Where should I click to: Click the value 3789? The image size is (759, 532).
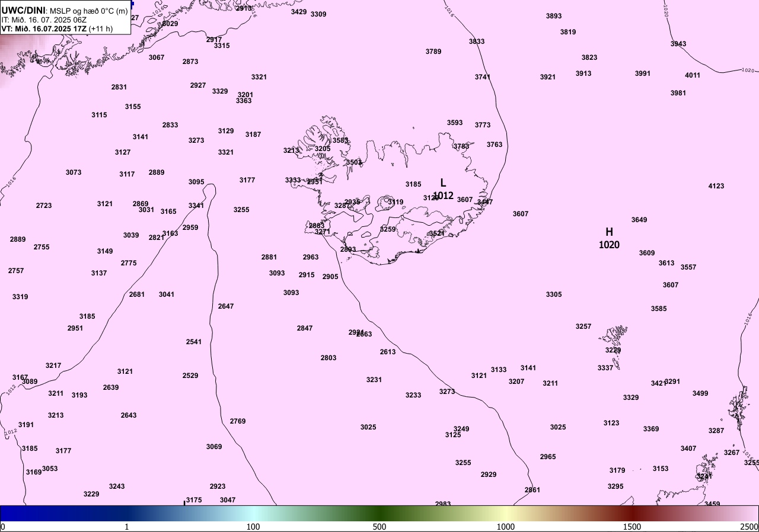tap(433, 52)
